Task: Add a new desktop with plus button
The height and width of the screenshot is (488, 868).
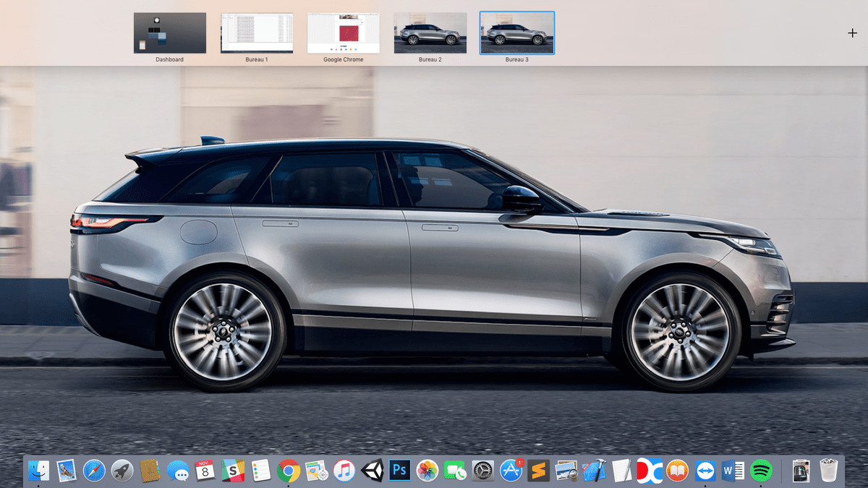Action: click(851, 33)
